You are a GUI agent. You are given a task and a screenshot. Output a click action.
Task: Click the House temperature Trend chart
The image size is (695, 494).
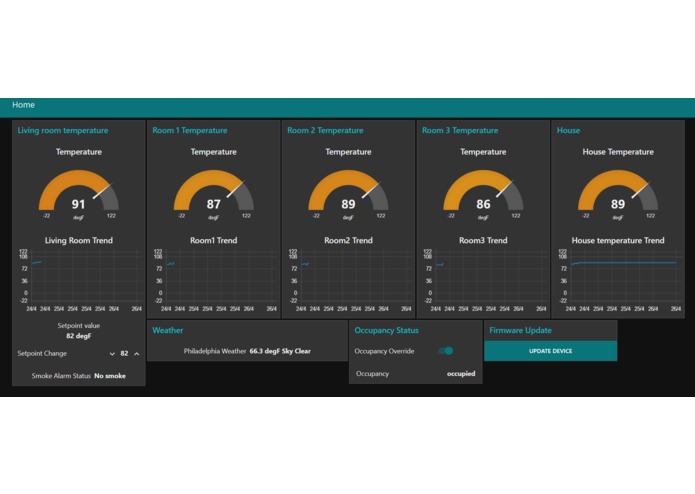pos(620,280)
